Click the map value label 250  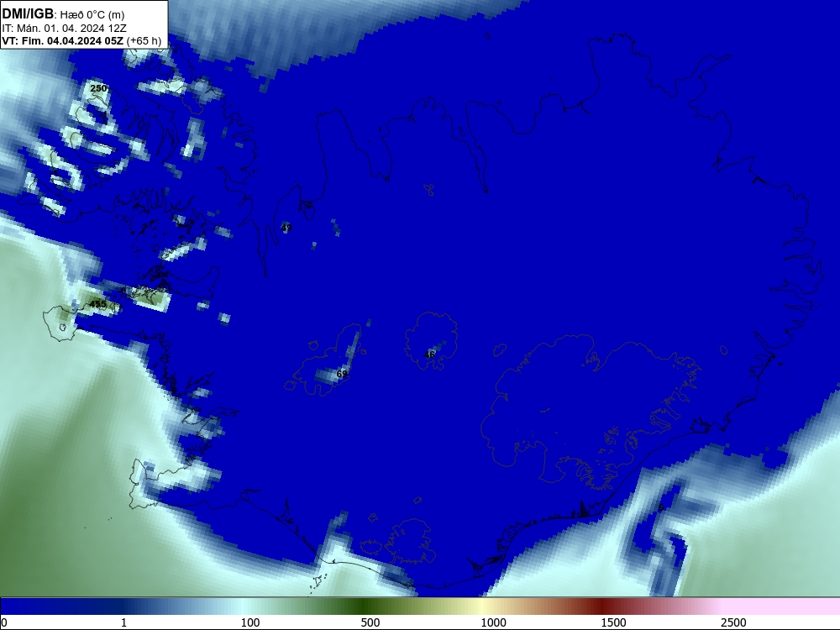pyautogui.click(x=98, y=88)
